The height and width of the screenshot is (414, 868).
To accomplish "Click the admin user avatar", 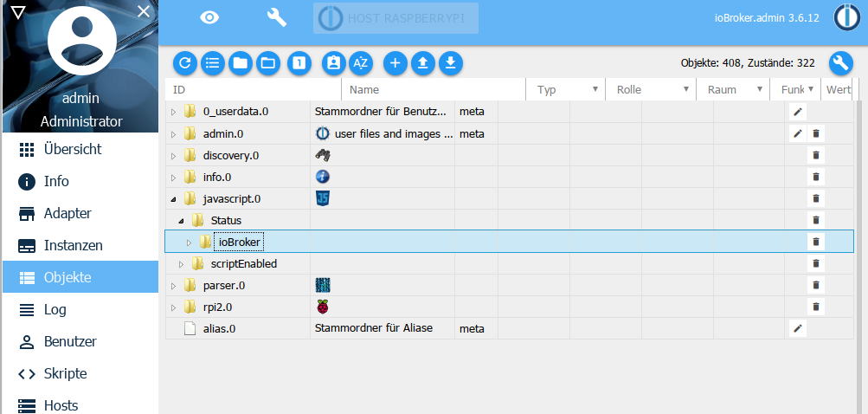I will 82,40.
